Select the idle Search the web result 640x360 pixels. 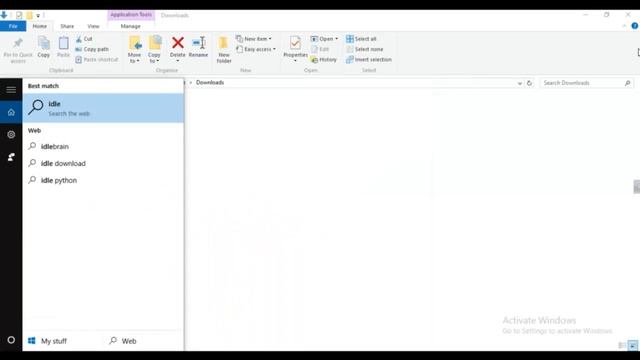pyautogui.click(x=103, y=108)
